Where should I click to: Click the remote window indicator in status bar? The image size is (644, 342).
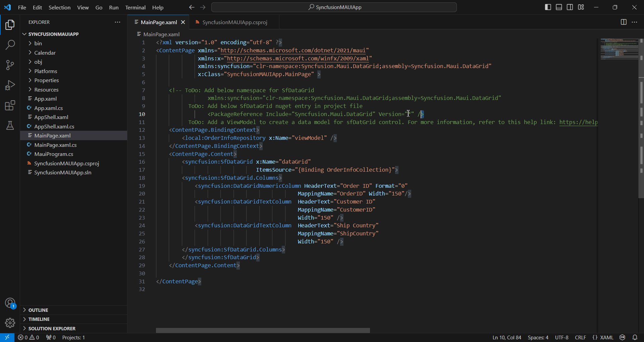(x=7, y=338)
